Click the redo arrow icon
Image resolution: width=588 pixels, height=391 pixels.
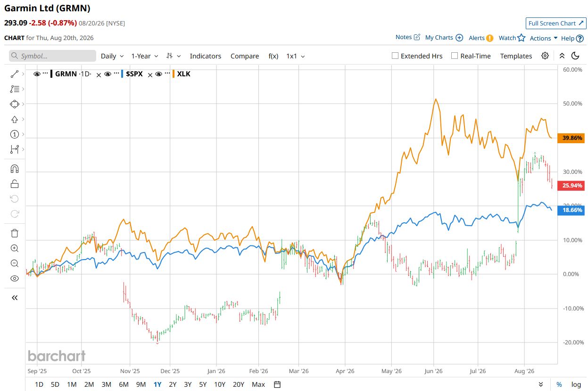[14, 214]
